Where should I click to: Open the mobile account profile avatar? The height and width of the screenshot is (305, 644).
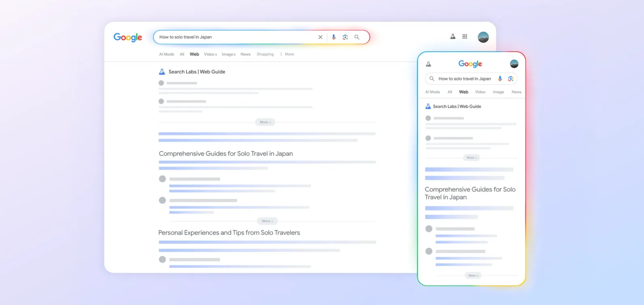514,64
